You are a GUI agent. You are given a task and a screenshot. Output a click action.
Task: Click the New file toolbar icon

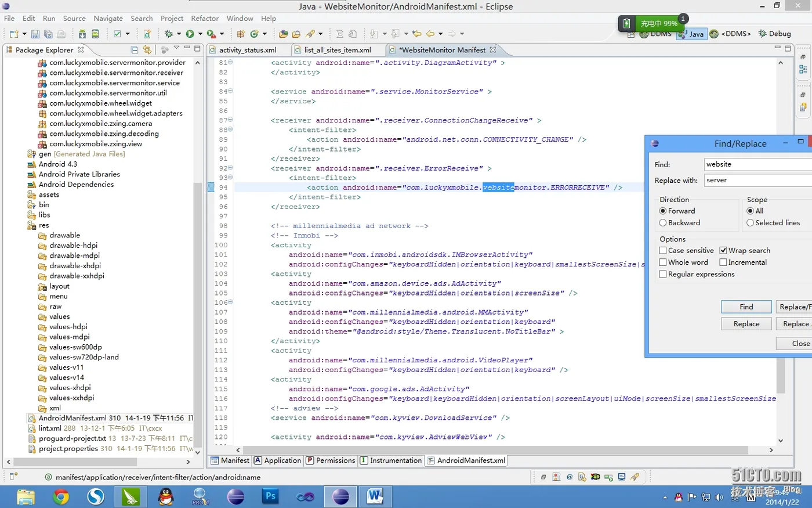(14, 34)
